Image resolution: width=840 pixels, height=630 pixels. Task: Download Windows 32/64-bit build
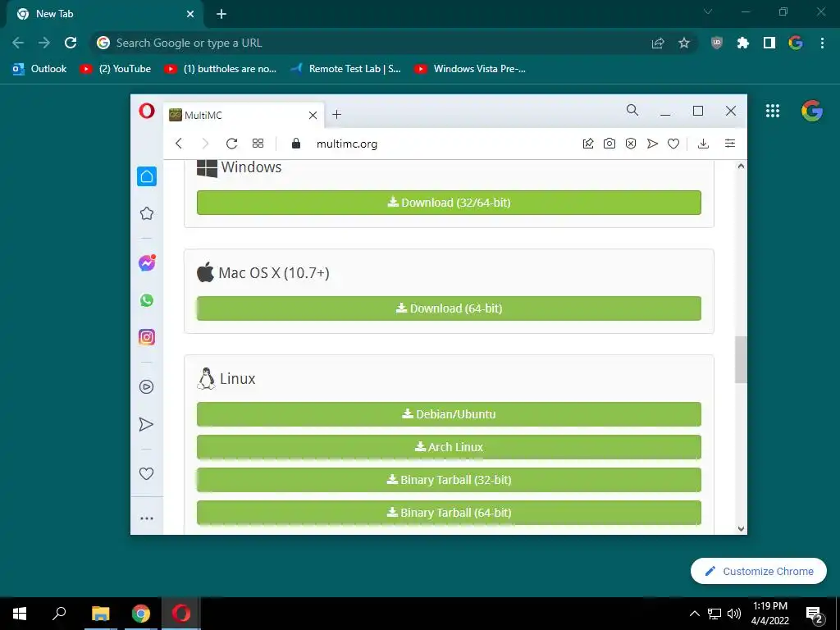click(x=449, y=203)
